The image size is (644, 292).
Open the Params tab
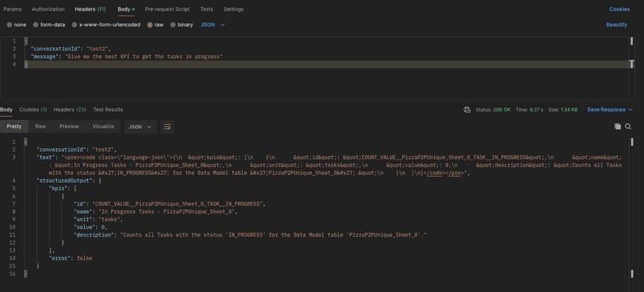[x=12, y=9]
